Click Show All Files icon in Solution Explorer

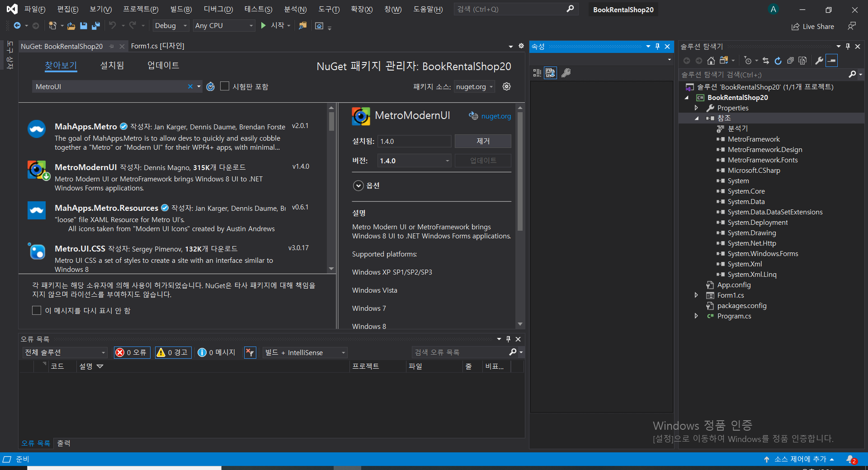click(x=802, y=61)
